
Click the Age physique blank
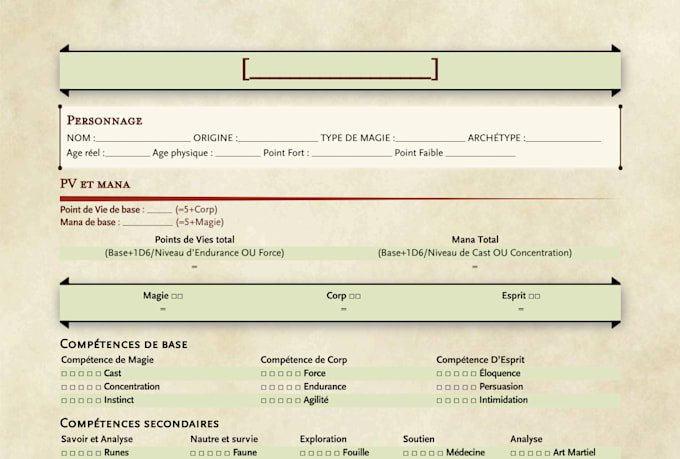tap(238, 154)
